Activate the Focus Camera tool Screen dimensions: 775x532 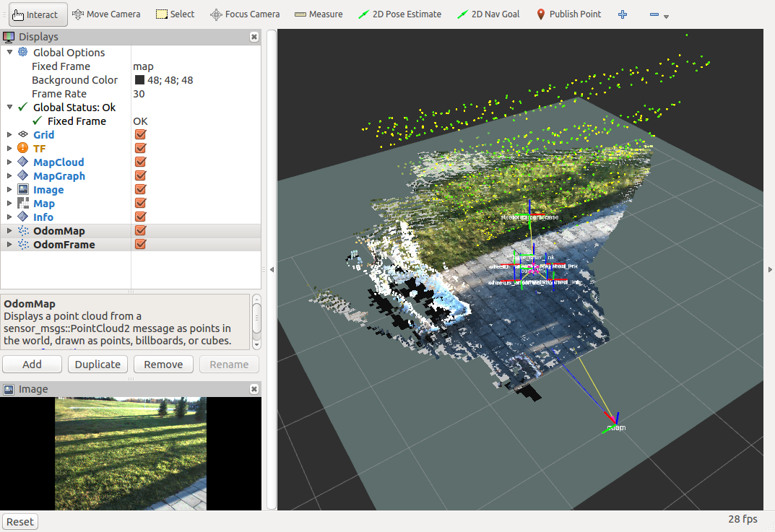point(245,14)
